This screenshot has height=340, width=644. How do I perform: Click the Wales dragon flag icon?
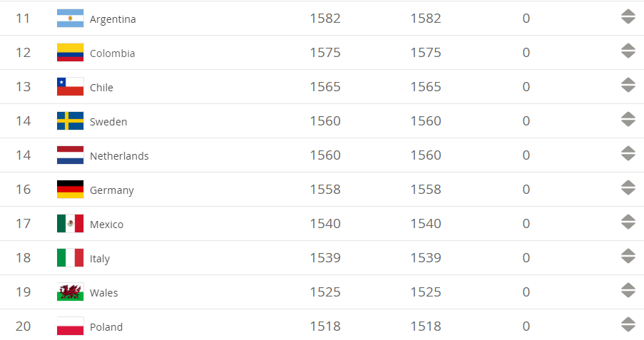coord(70,292)
